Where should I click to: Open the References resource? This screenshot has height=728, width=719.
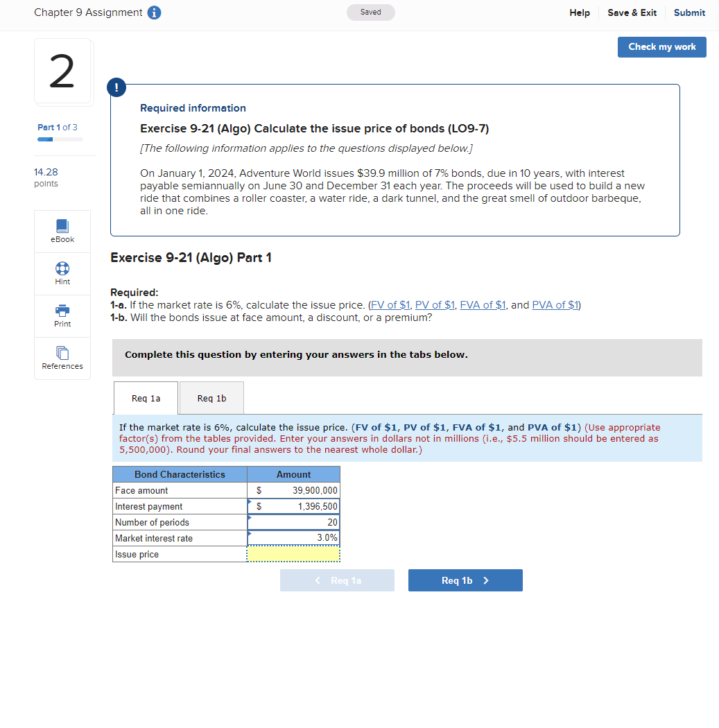62,358
